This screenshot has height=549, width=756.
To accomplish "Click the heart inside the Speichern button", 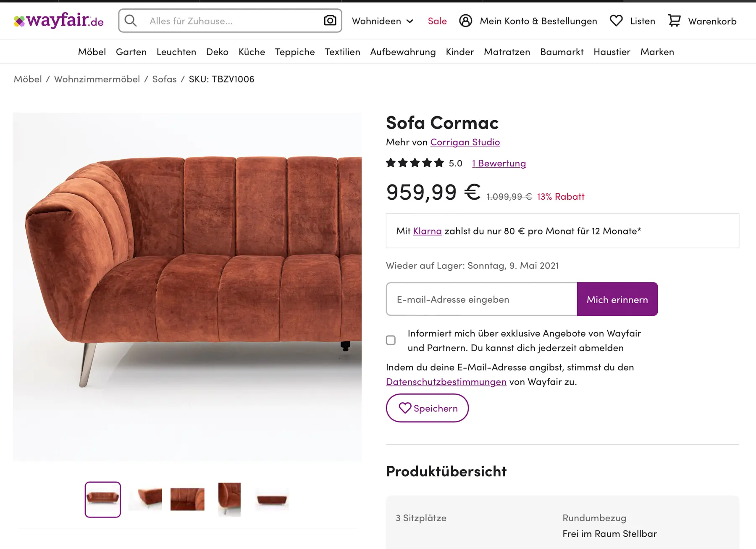I will [404, 408].
